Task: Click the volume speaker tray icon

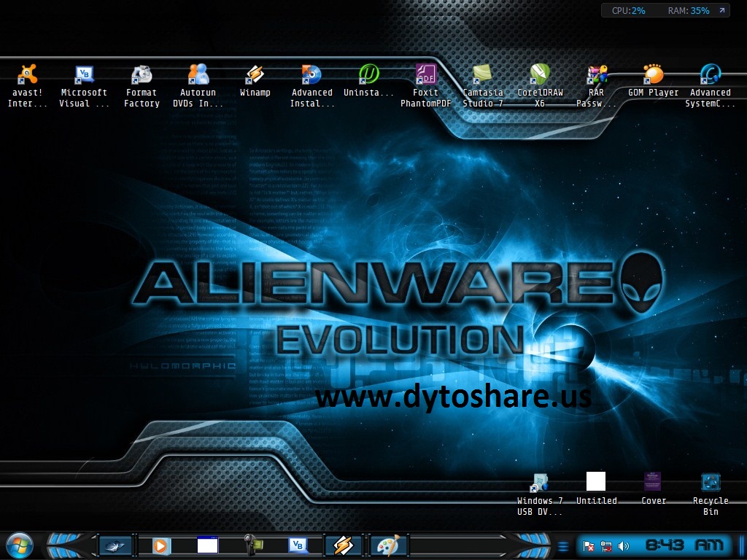Action: [x=623, y=546]
